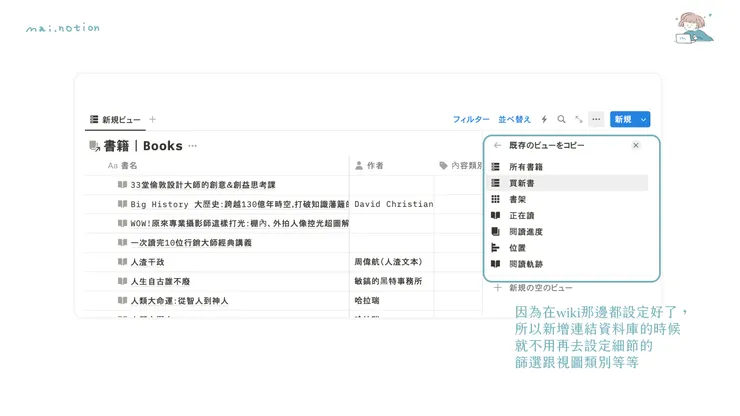Add a new view with the plus icon

pos(152,119)
